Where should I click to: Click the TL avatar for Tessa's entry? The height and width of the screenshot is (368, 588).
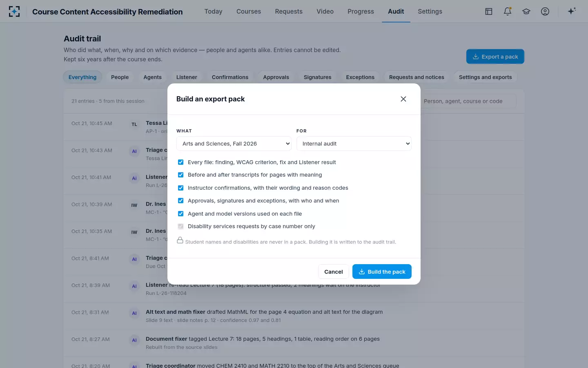[134, 124]
